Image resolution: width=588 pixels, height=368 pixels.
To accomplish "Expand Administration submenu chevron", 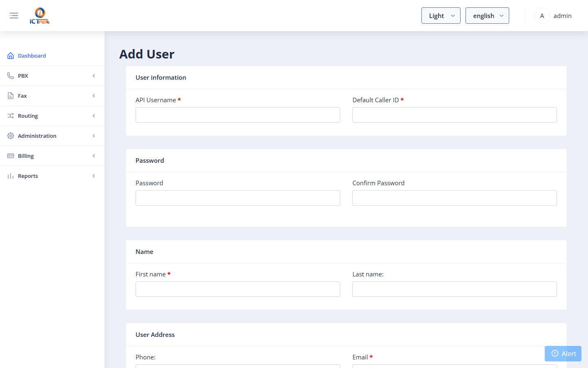I will click(94, 136).
